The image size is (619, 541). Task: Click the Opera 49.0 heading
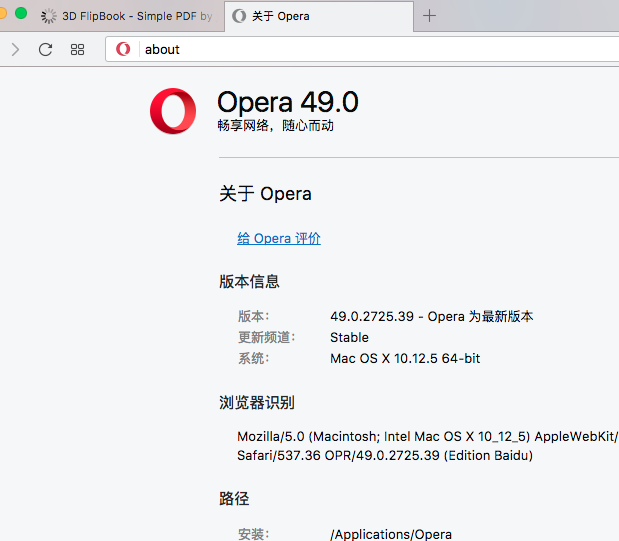coord(288,102)
